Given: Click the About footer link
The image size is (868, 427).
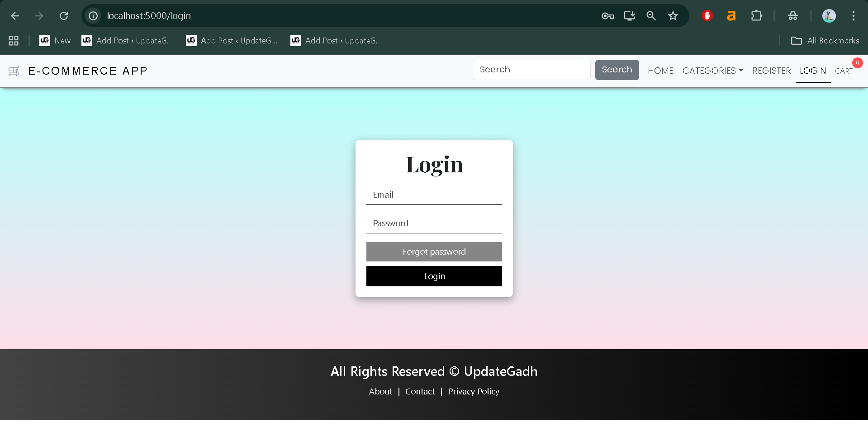Looking at the screenshot, I should (380, 391).
